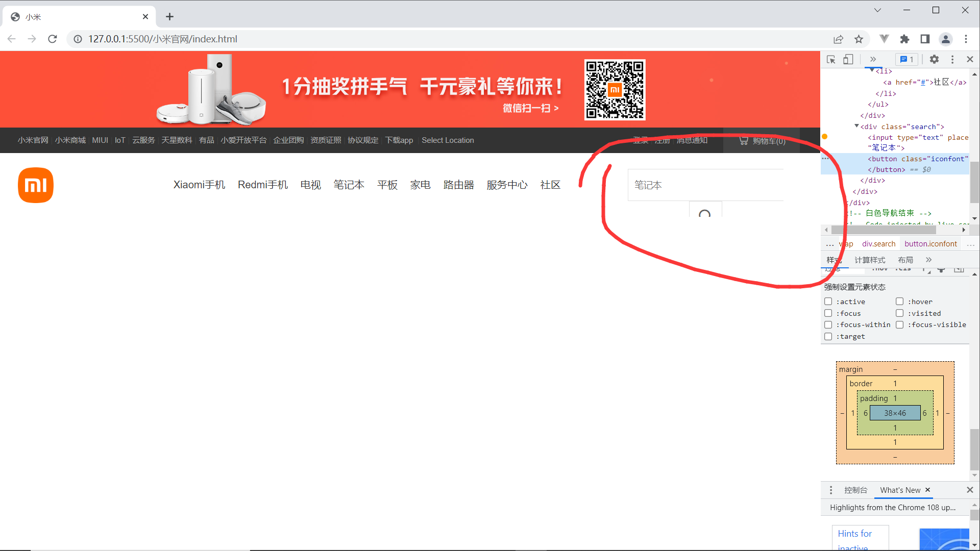Toggle the device toolbar icon in DevTools
Viewport: 980px width, 551px height.
coord(848,60)
